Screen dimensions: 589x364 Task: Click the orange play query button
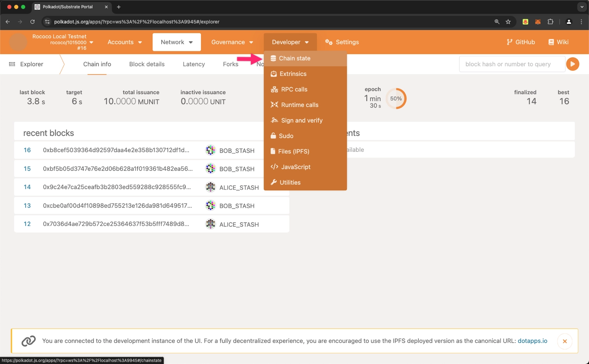click(x=572, y=64)
